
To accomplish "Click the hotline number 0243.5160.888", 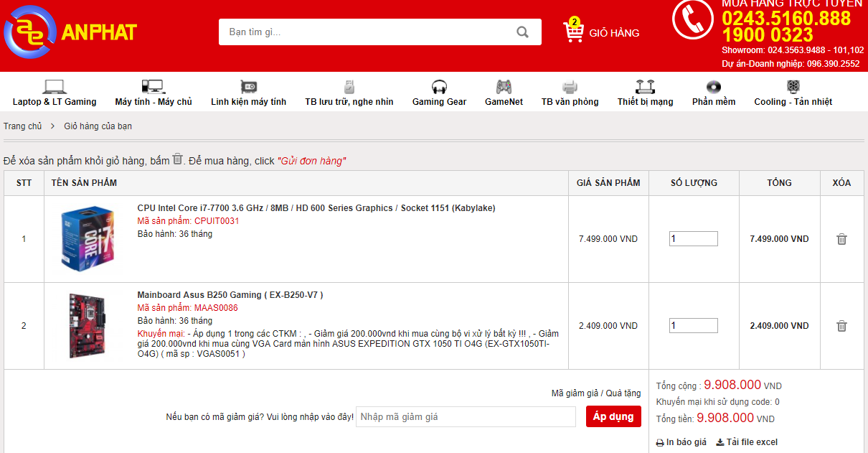I will click(786, 19).
